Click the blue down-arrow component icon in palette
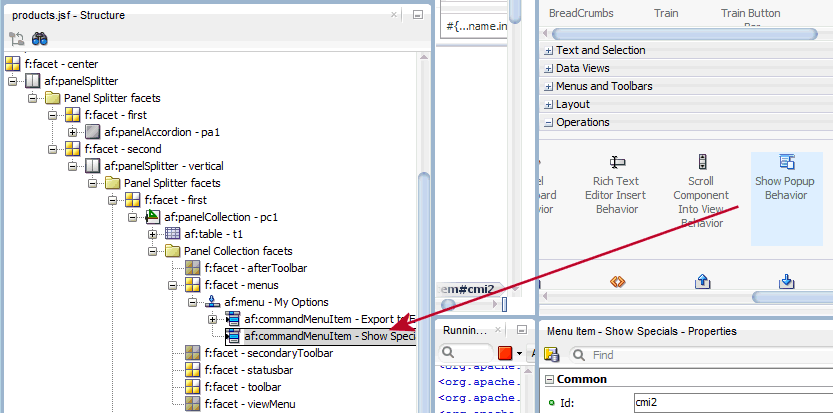Viewport: 833px width, 413px height. pos(786,281)
